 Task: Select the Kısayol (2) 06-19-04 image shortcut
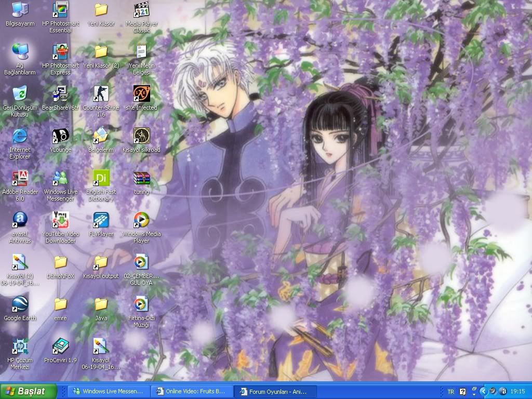(20, 270)
